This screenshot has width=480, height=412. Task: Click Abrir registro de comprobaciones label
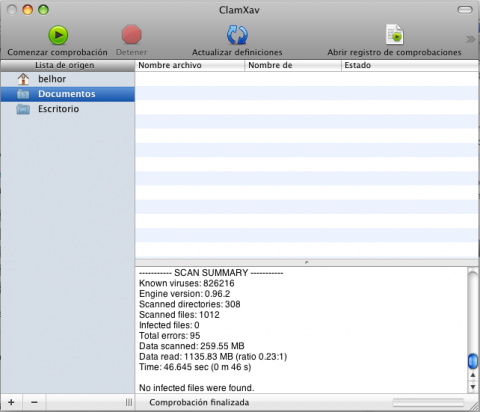click(394, 52)
